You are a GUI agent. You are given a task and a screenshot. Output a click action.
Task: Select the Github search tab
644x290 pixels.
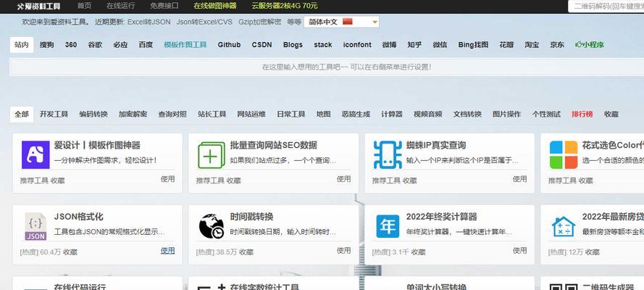click(x=229, y=45)
